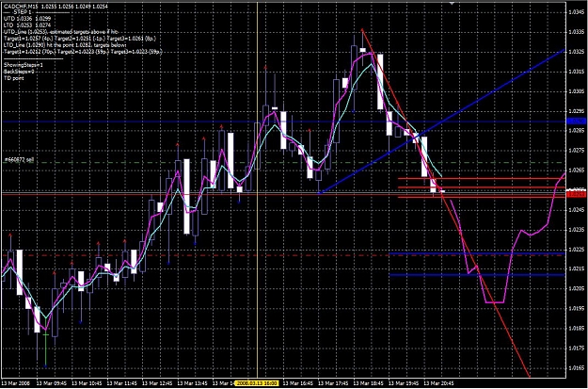588x389 pixels.
Task: Click the 'LTD 1.0253 1.0274' line
Action: pos(27,24)
